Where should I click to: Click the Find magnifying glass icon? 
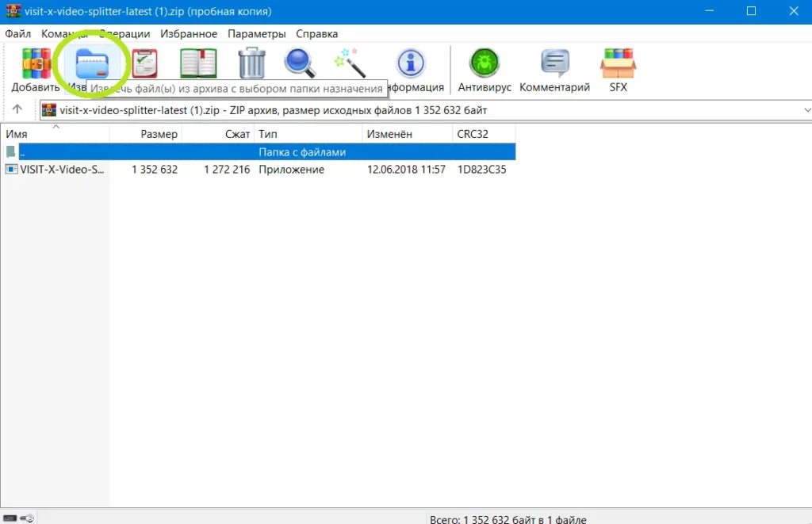(x=301, y=63)
